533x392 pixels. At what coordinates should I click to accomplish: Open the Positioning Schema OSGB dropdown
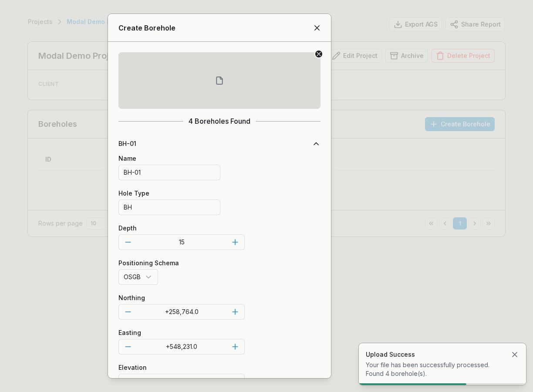[x=138, y=277]
